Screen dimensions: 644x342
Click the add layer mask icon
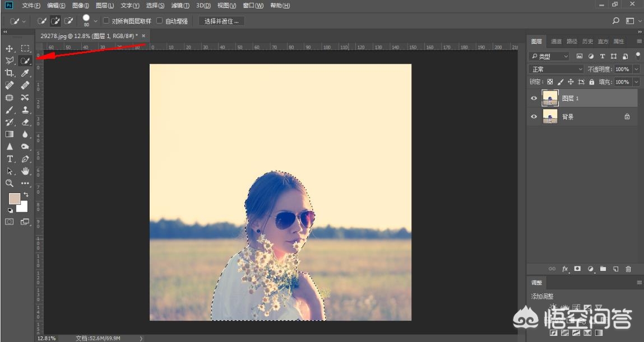click(577, 269)
